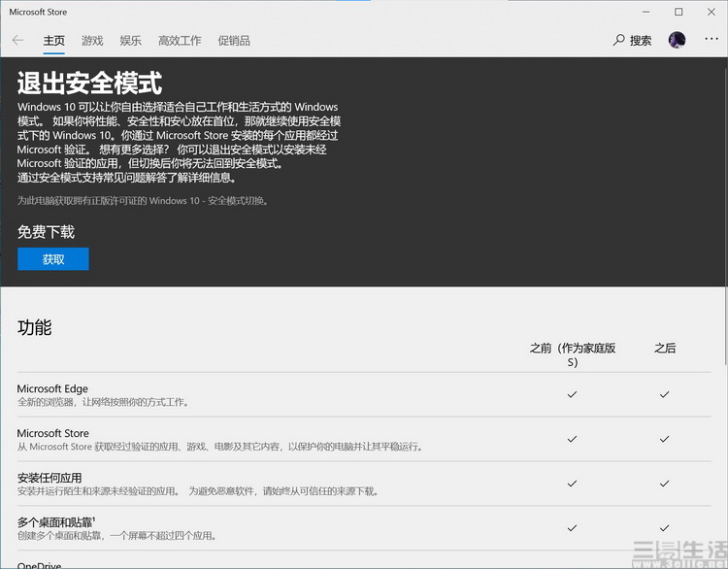The image size is (728, 569).
Task: Open search via the magnifier icon
Action: tap(618, 40)
